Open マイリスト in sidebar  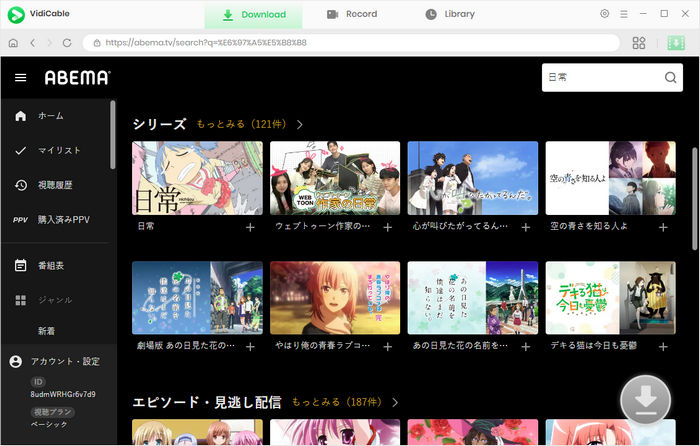pyautogui.click(x=59, y=150)
